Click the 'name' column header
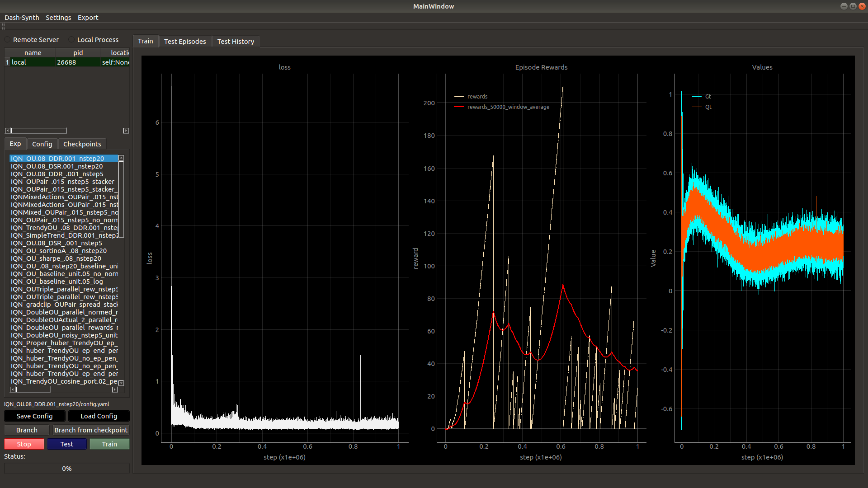Image resolution: width=868 pixels, height=488 pixels. coord(33,53)
